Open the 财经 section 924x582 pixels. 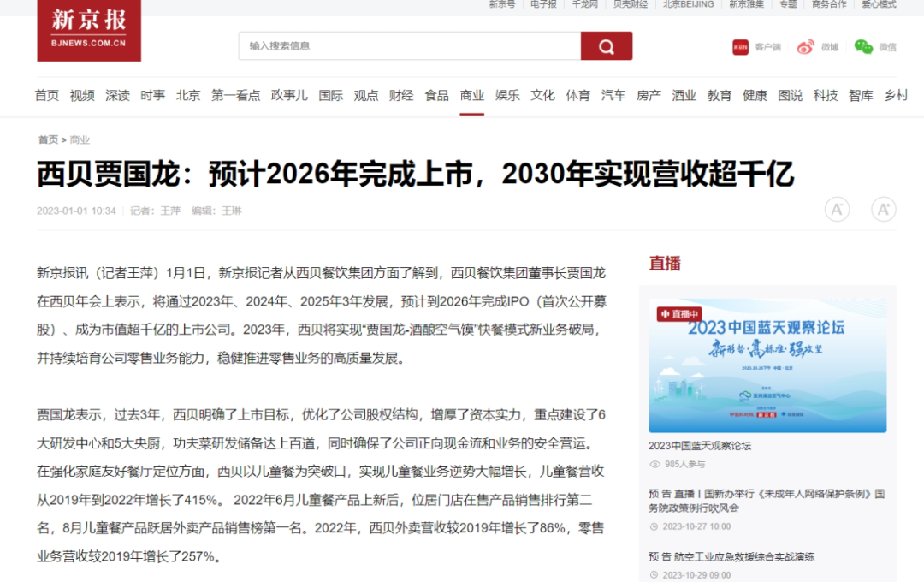coord(401,96)
